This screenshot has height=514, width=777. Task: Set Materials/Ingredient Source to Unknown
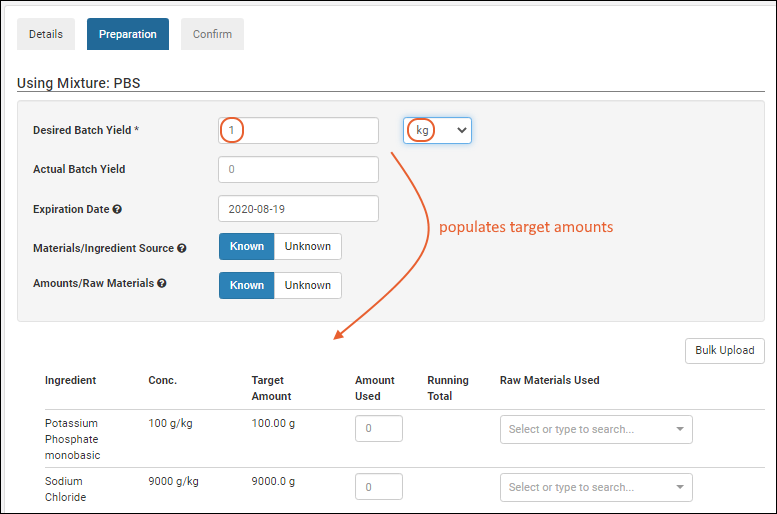[x=308, y=247]
